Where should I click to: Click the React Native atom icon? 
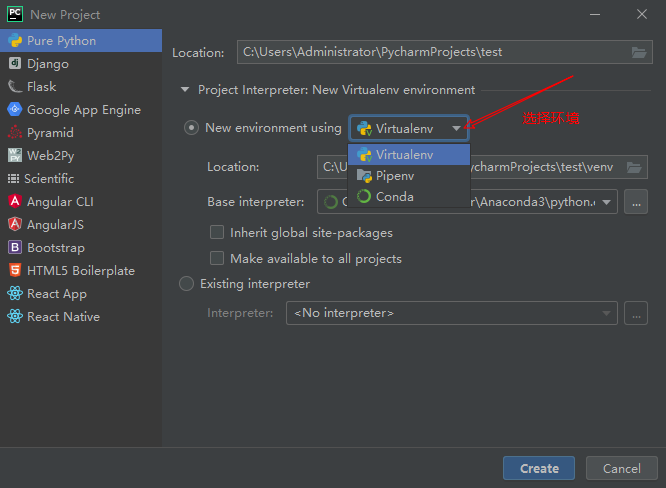point(15,316)
